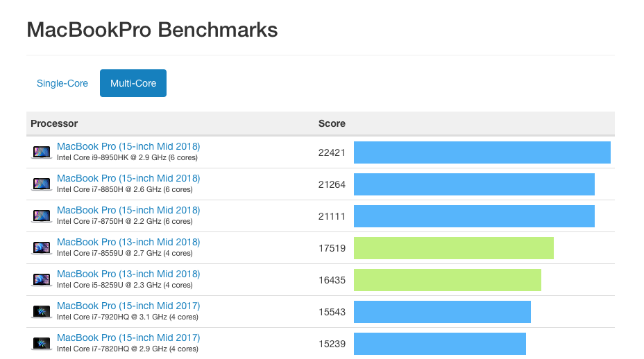644x359 pixels.
Task: Click the score value 15543
Action: click(x=332, y=312)
